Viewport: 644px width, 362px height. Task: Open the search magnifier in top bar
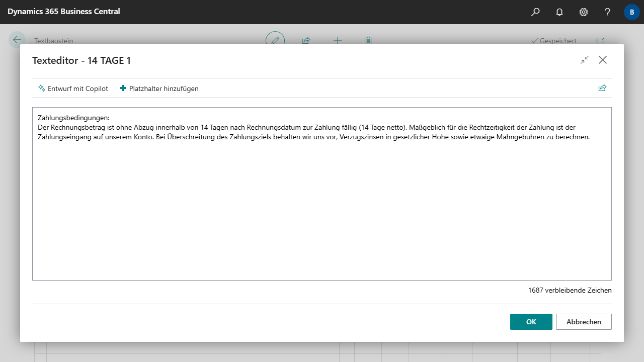[x=535, y=12]
